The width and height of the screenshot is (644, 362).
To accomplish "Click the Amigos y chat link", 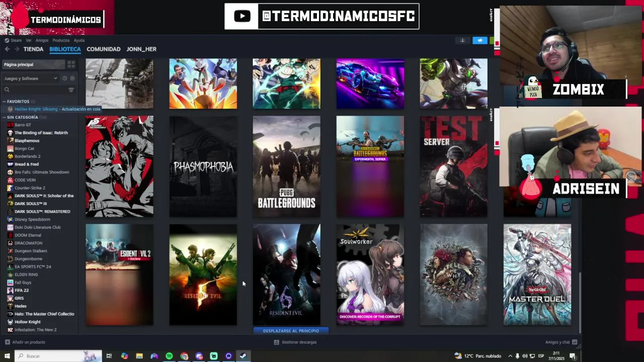I will point(557,342).
